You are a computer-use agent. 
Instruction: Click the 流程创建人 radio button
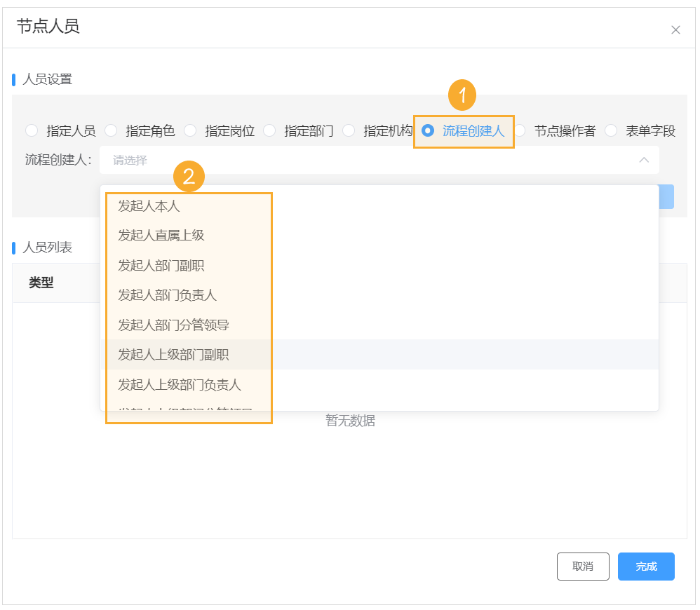pyautogui.click(x=428, y=130)
